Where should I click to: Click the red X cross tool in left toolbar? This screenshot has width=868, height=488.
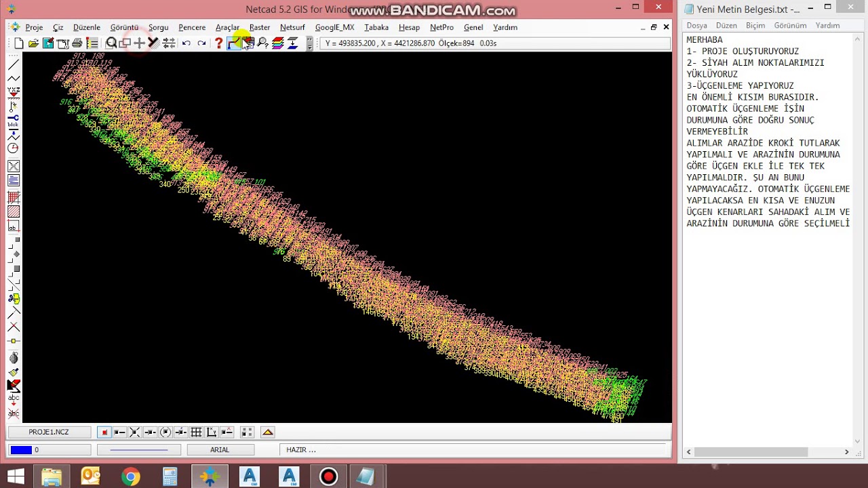point(13,327)
